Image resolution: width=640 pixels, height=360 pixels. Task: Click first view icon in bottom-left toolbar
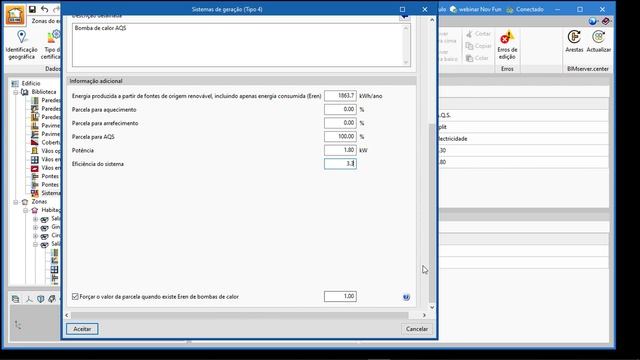click(16, 299)
